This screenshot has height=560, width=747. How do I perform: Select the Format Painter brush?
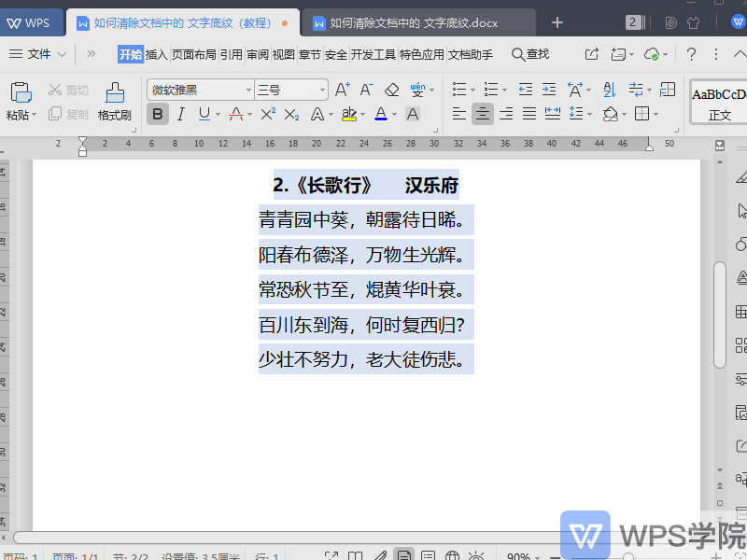point(114,92)
